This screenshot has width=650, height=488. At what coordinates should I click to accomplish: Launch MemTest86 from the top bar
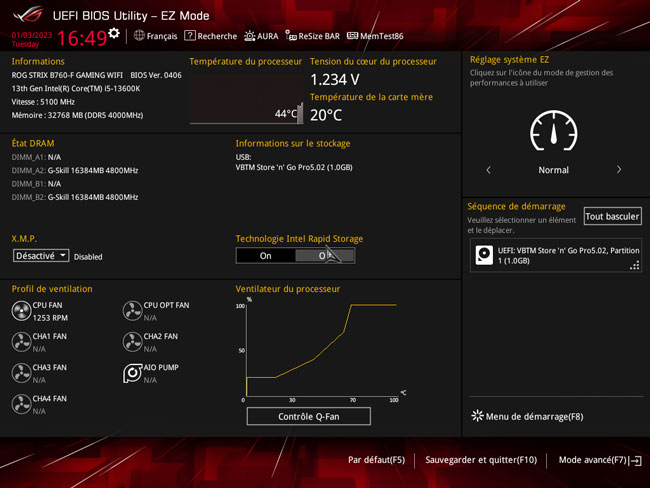click(375, 36)
